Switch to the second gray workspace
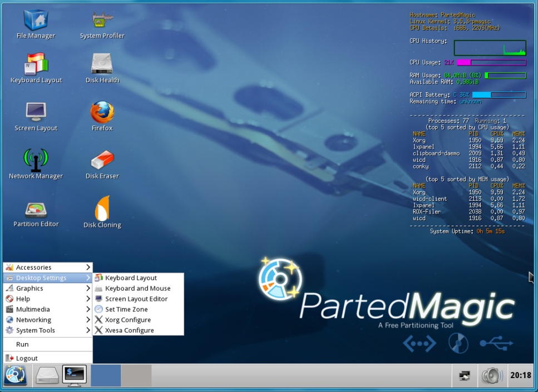 [x=136, y=375]
